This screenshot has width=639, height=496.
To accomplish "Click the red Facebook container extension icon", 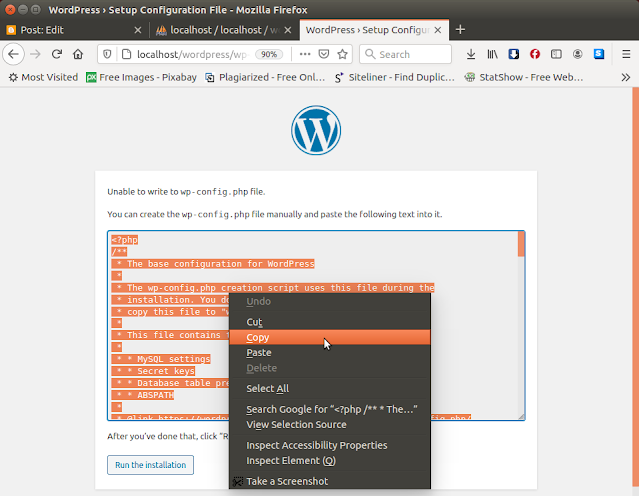I will (535, 54).
